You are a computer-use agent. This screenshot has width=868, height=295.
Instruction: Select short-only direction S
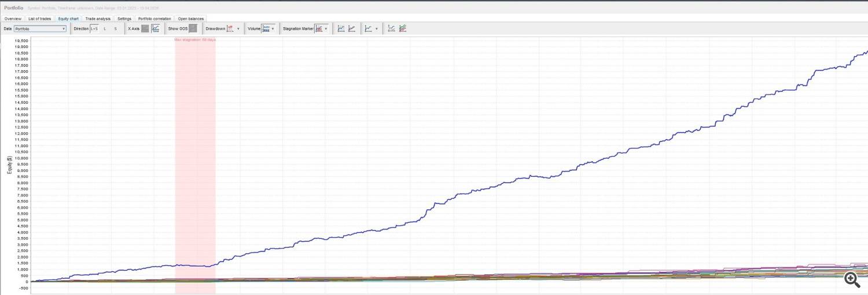[x=115, y=28]
